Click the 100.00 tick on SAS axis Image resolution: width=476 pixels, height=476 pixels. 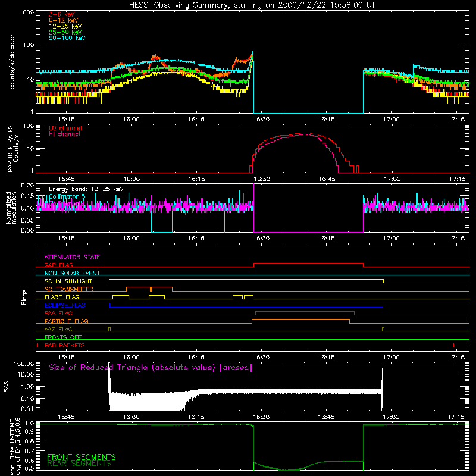[x=24, y=364]
